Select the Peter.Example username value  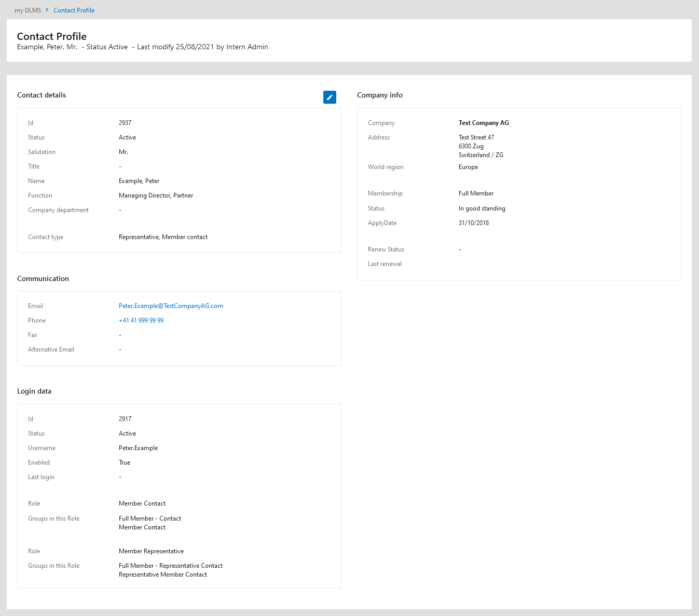pos(138,448)
